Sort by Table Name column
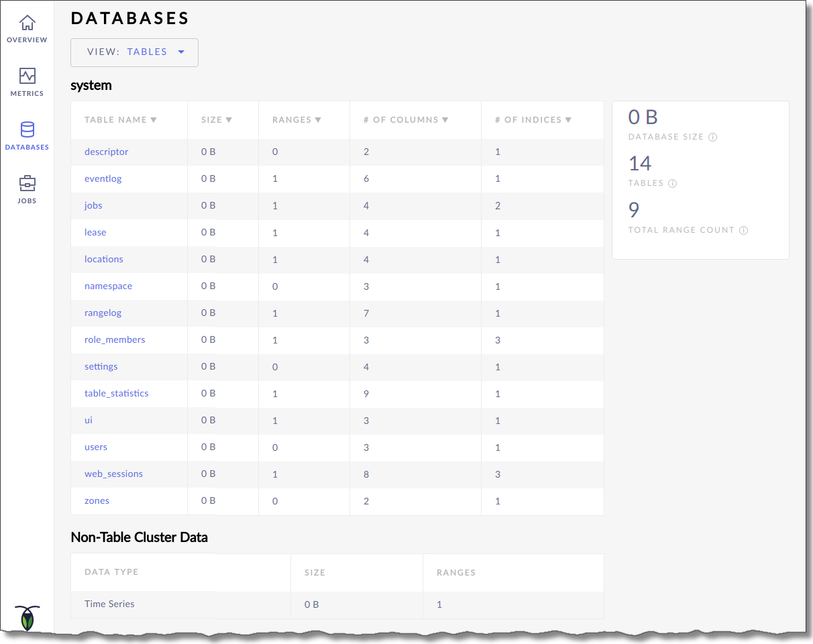 120,120
